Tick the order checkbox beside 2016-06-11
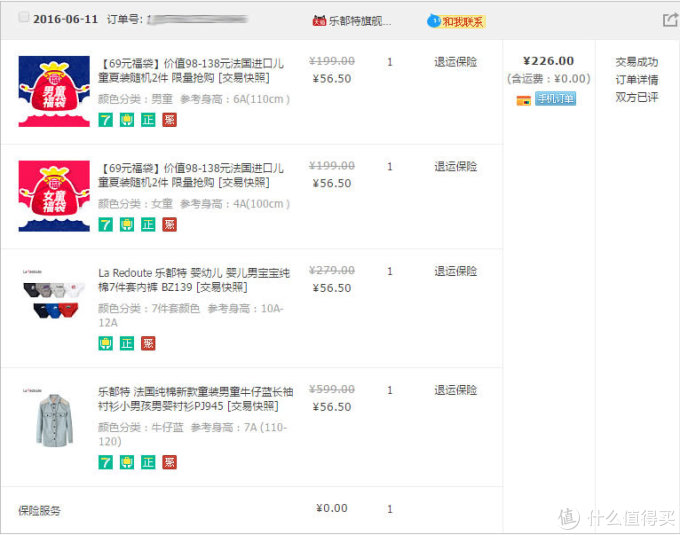Image resolution: width=680 pixels, height=535 pixels. (x=24, y=17)
